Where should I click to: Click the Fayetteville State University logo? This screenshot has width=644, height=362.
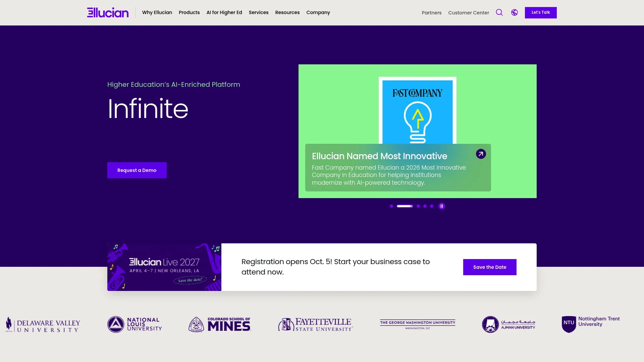coord(316,324)
